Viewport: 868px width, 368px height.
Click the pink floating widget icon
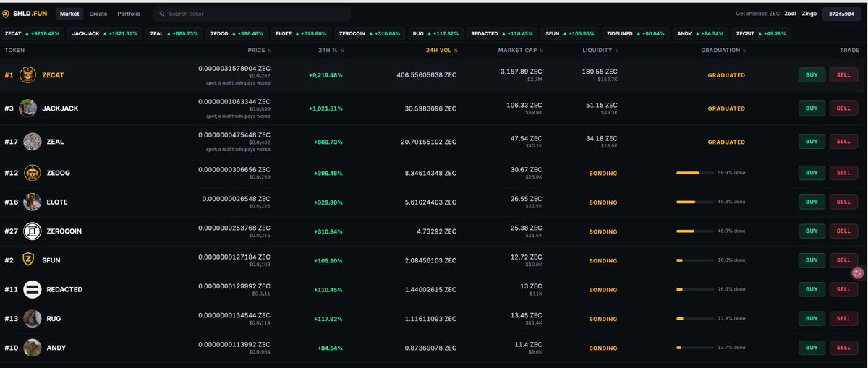pos(858,272)
